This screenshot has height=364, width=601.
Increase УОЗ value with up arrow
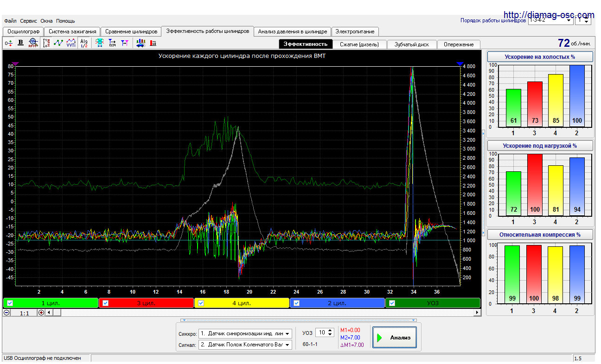(x=330, y=331)
